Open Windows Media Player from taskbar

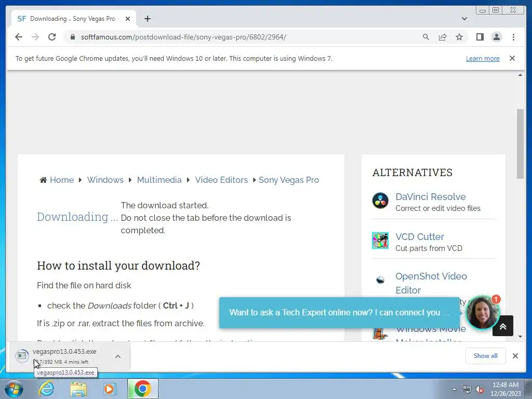[x=110, y=389]
